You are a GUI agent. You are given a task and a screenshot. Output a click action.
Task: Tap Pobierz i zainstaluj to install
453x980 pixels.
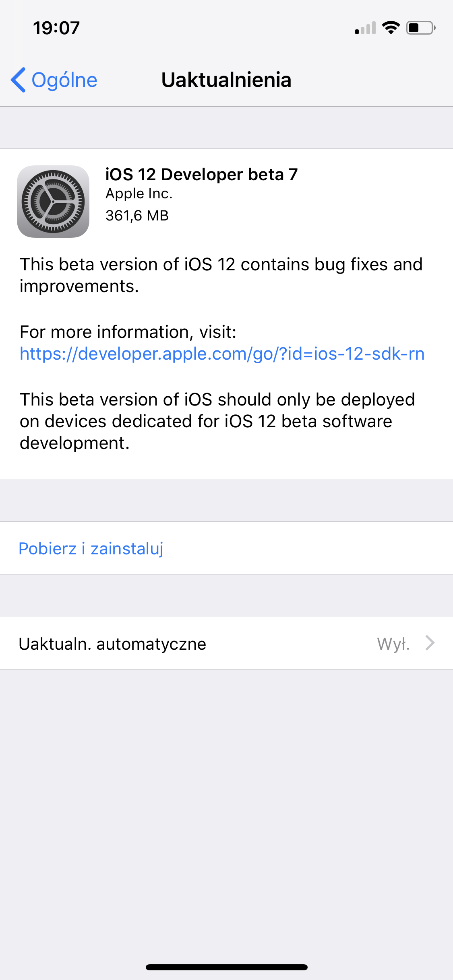coord(91,548)
